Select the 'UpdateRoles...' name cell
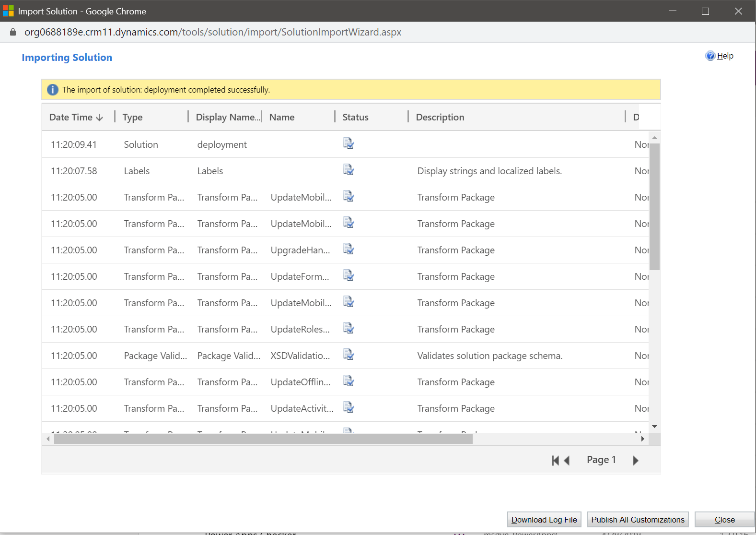The height and width of the screenshot is (535, 756). pos(300,329)
